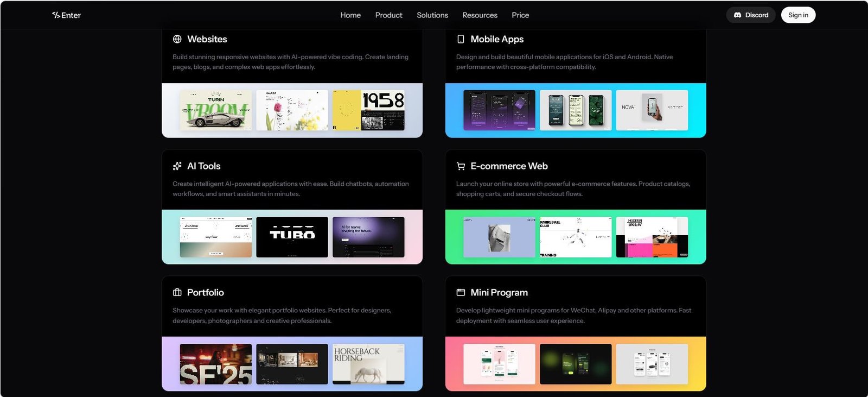
Task: Click the Sign in button
Action: pos(798,15)
